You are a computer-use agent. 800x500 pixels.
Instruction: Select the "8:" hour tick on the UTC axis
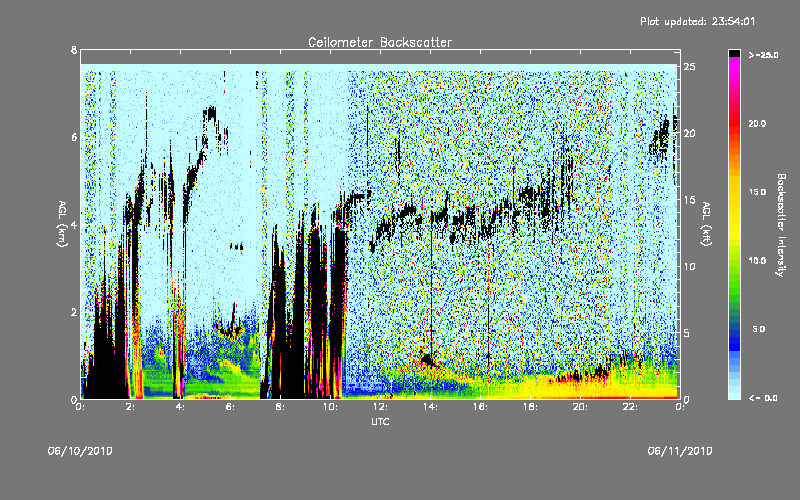click(280, 407)
